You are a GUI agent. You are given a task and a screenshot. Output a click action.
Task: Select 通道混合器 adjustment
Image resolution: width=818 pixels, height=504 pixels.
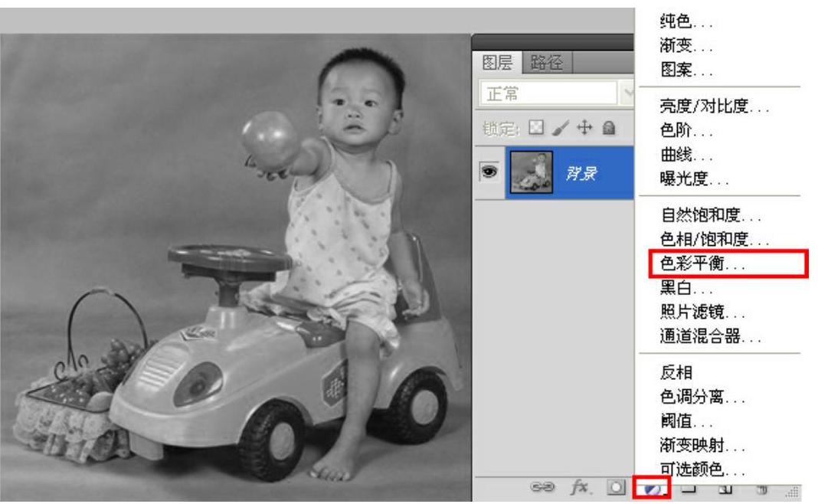[x=710, y=336]
